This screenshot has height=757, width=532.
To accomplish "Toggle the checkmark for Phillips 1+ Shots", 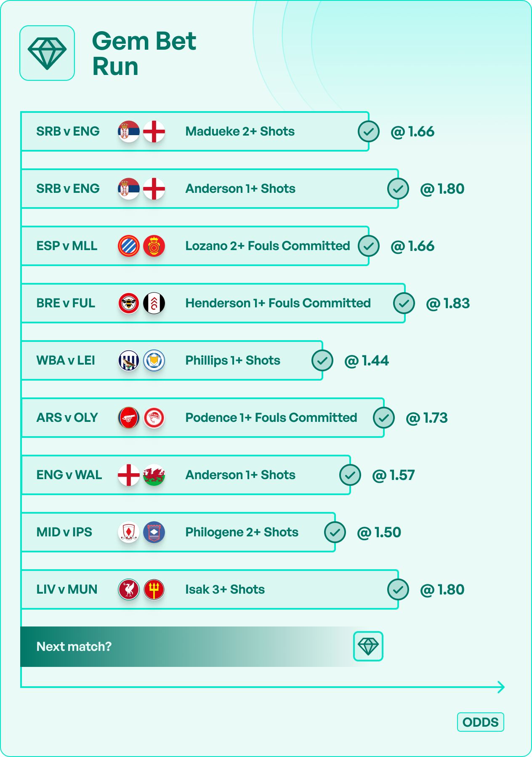I will click(322, 360).
